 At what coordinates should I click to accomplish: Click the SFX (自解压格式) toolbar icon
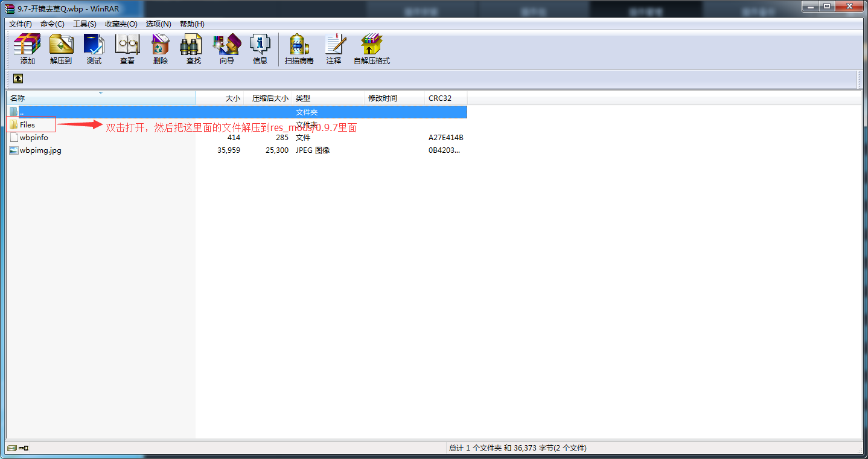click(x=372, y=49)
